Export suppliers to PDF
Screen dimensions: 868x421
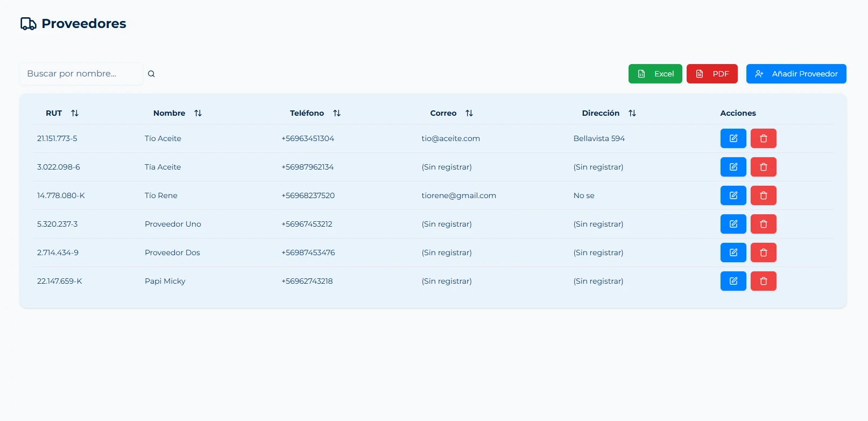(x=712, y=74)
